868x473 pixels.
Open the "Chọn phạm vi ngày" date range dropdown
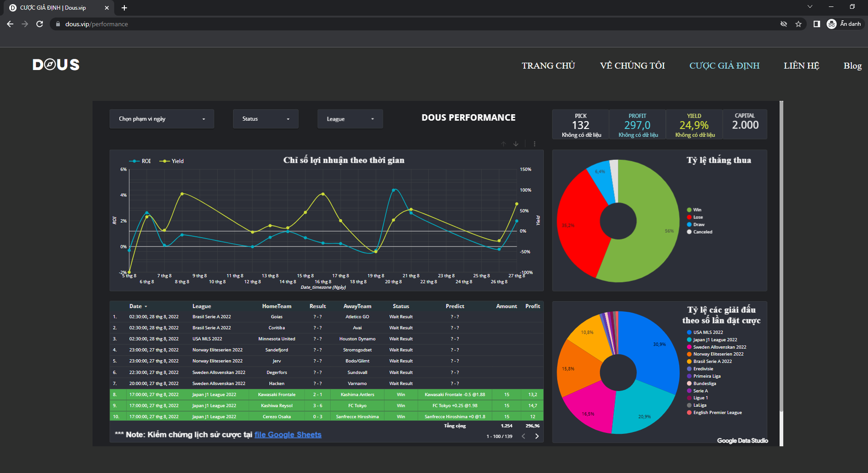pos(162,119)
